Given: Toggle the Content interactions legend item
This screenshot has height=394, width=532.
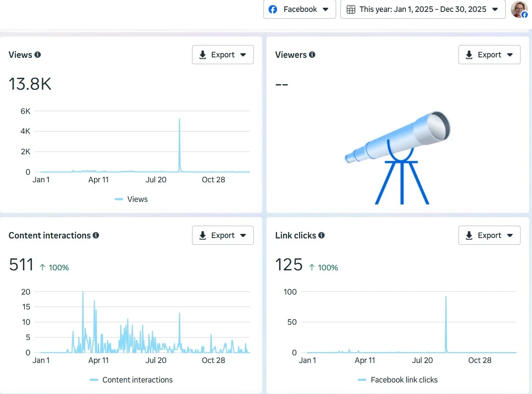Looking at the screenshot, I should pos(131,380).
